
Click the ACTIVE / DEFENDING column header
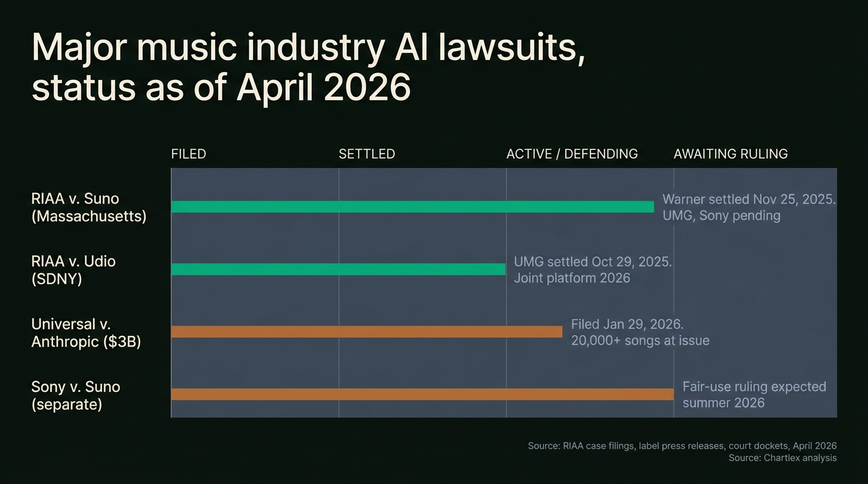click(x=572, y=153)
